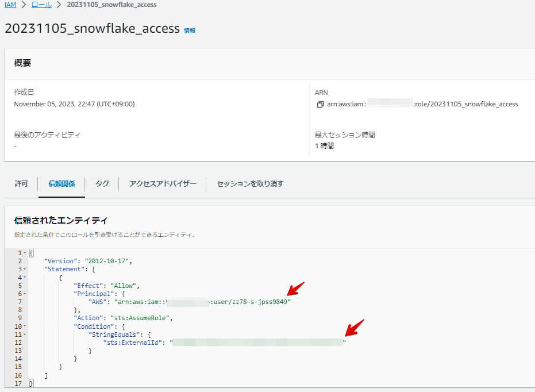Click the 信頼されたエンティティ heading
The image size is (535, 392).
[x=61, y=220]
